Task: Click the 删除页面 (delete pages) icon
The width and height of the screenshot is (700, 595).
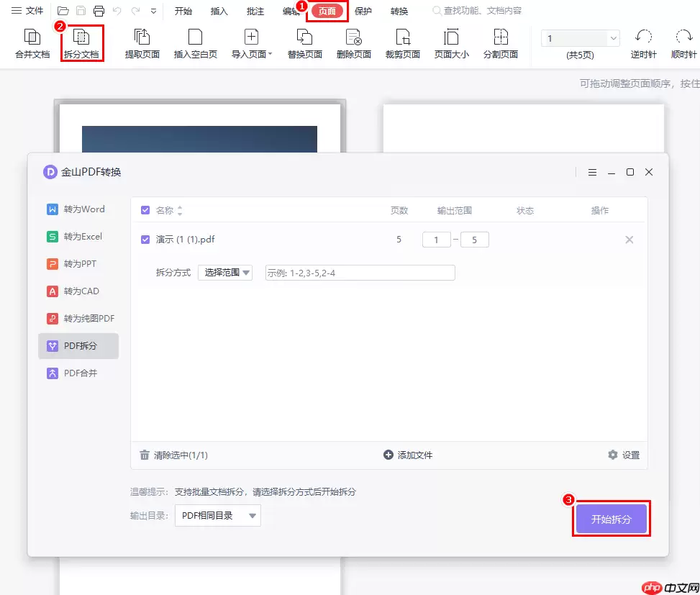Action: point(354,43)
